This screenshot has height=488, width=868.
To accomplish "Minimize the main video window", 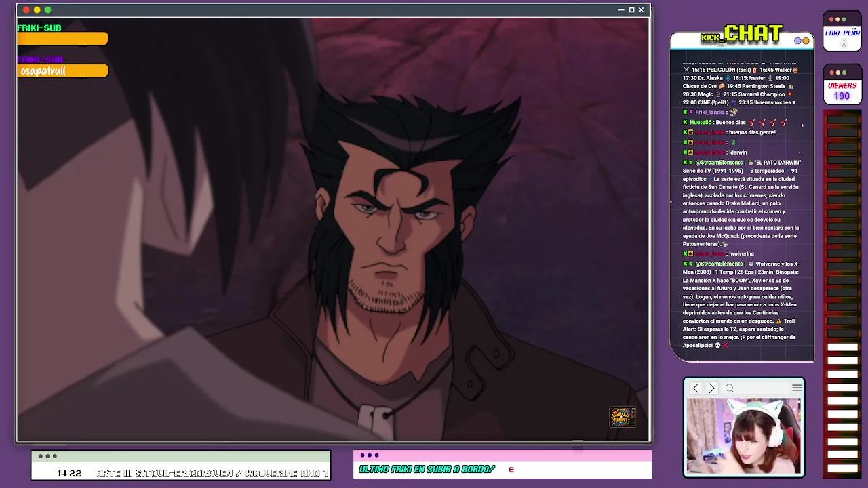I will click(621, 9).
